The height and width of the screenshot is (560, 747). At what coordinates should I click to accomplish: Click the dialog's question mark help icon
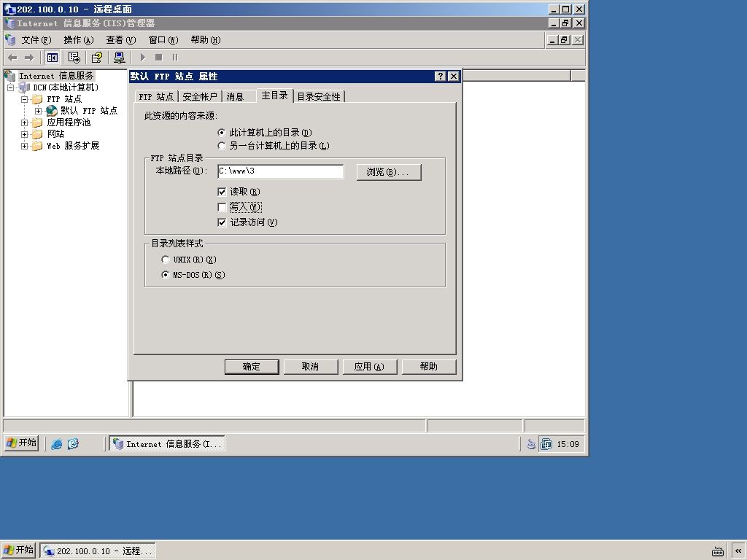[440, 76]
